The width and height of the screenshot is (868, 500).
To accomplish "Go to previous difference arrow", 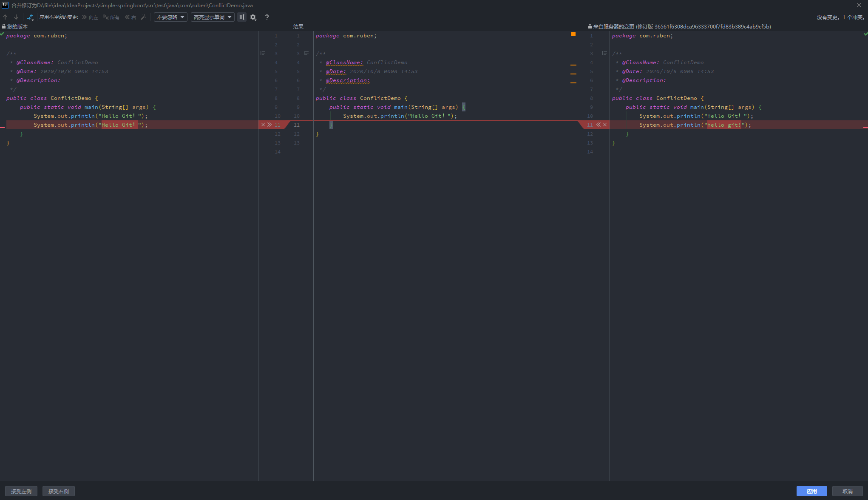I will (x=5, y=17).
